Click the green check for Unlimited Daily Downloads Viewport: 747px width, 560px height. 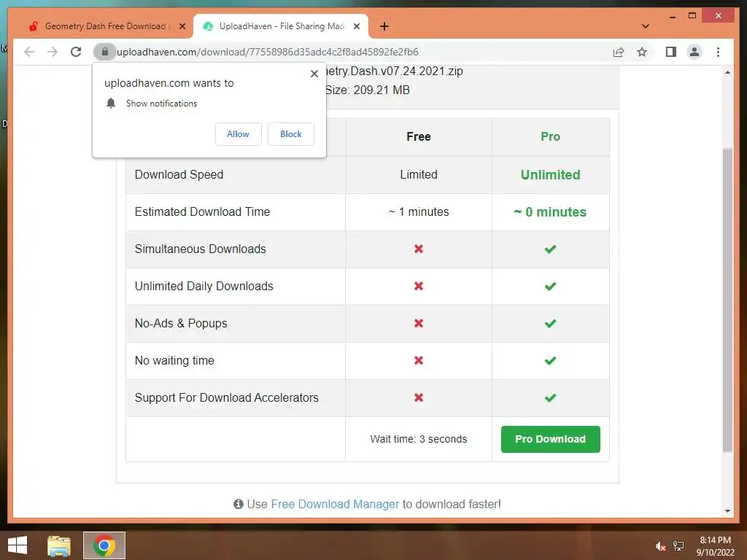(x=550, y=286)
